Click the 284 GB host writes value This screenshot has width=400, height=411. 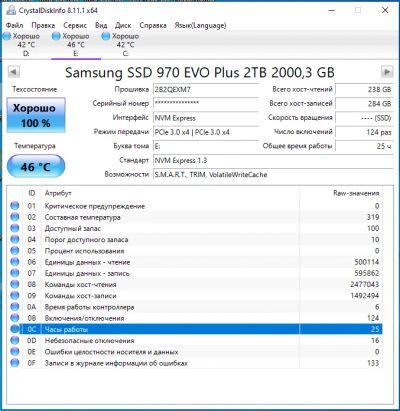[364, 104]
